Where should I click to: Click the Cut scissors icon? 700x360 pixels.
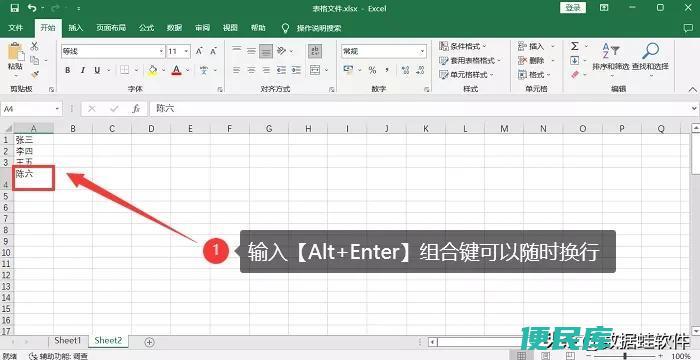34,46
